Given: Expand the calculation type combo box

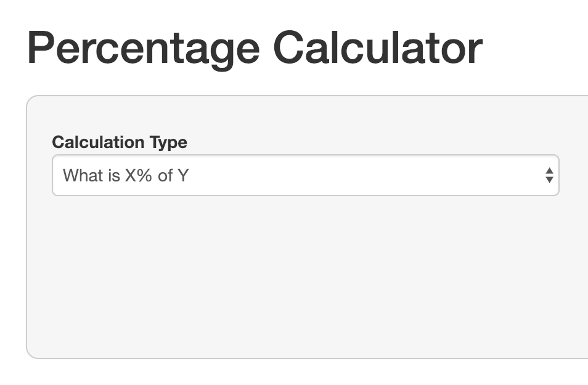Looking at the screenshot, I should point(370,175).
